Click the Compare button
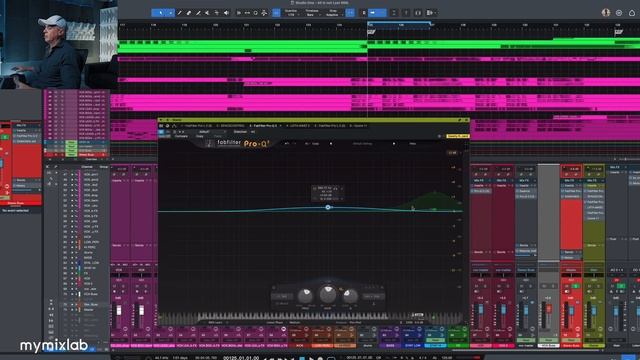 click(x=182, y=136)
